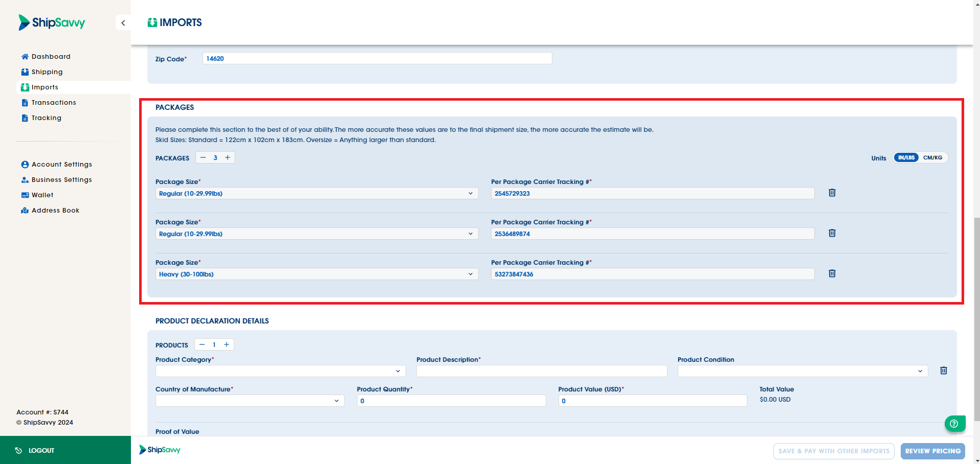This screenshot has width=980, height=464.
Task: Open the Tracking page
Action: tap(47, 118)
